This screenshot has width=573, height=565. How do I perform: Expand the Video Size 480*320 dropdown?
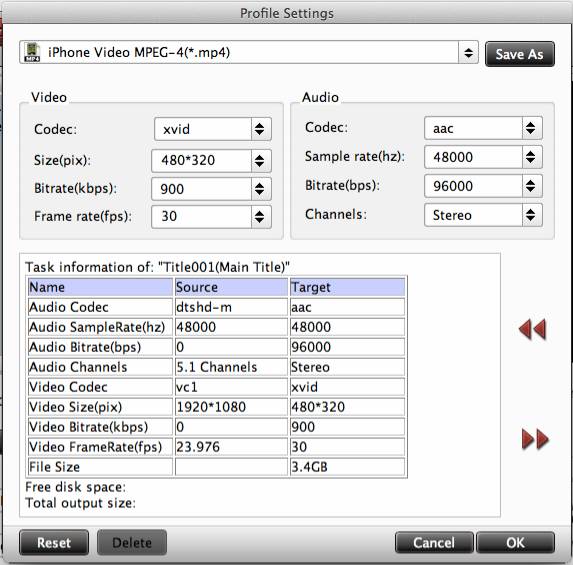211,160
